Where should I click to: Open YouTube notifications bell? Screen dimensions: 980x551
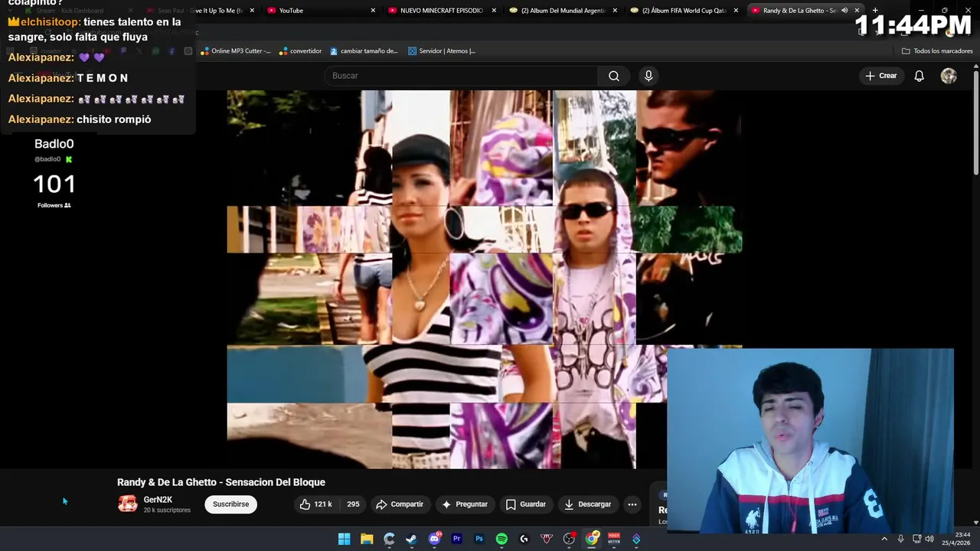pos(919,76)
